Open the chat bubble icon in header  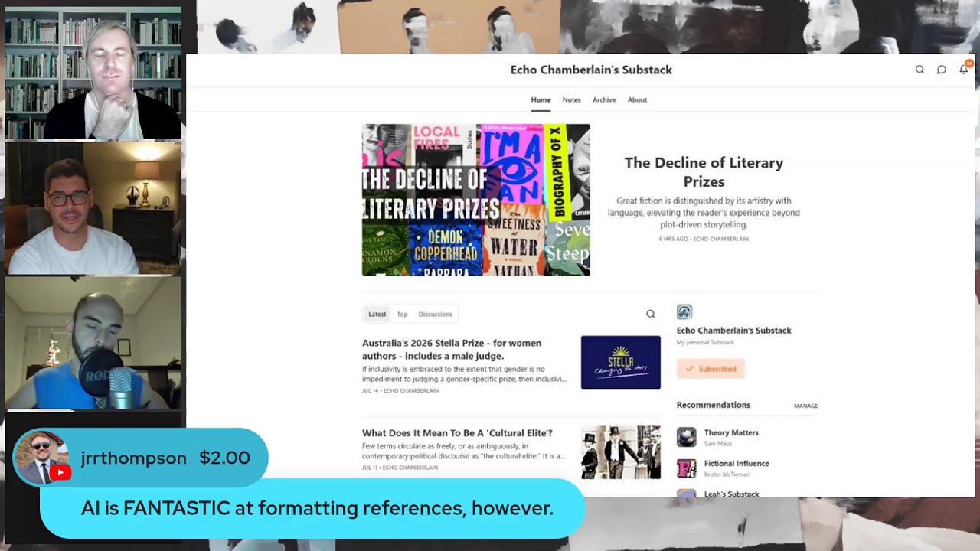(x=942, y=70)
